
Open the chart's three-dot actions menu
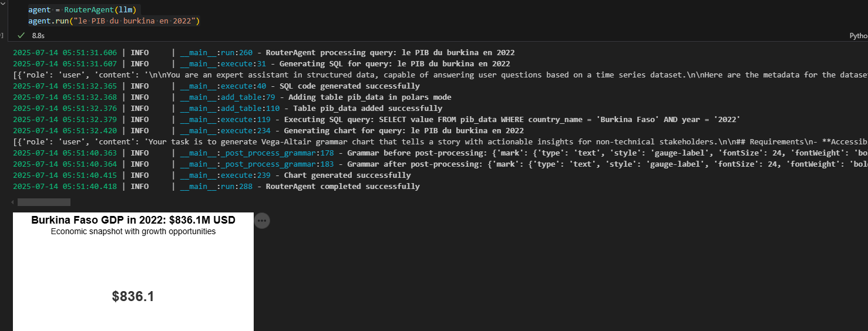coord(262,221)
